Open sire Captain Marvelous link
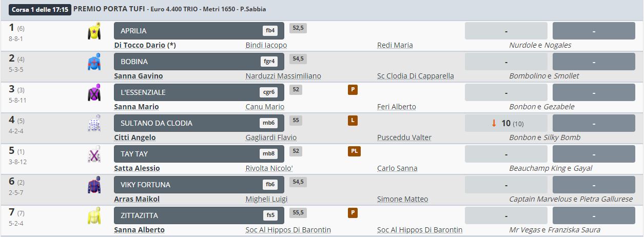Screen dimensions: 644x237 [540, 199]
